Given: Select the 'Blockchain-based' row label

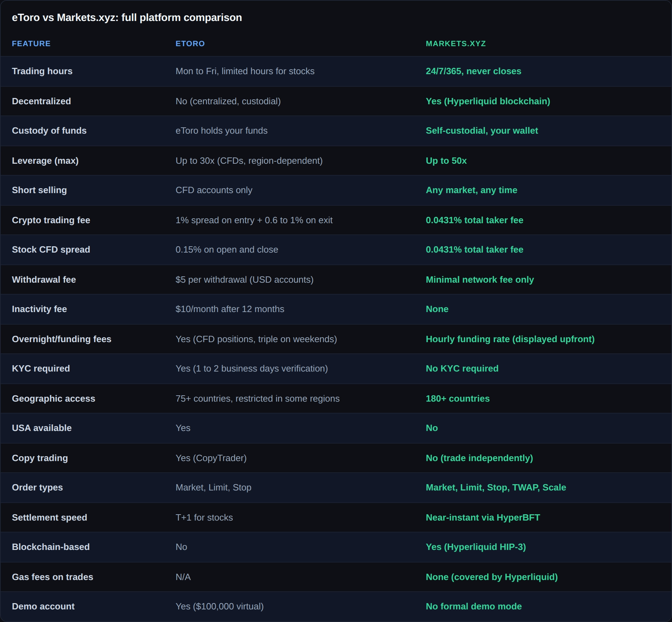Looking at the screenshot, I should coord(51,547).
